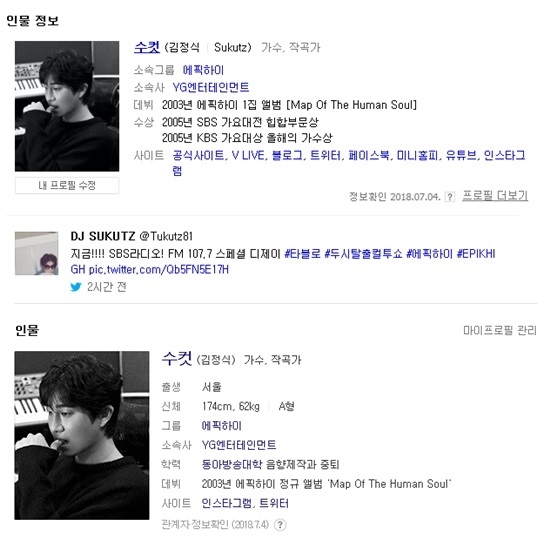
Task: Open the 페이스북 site link
Action: pos(369,155)
